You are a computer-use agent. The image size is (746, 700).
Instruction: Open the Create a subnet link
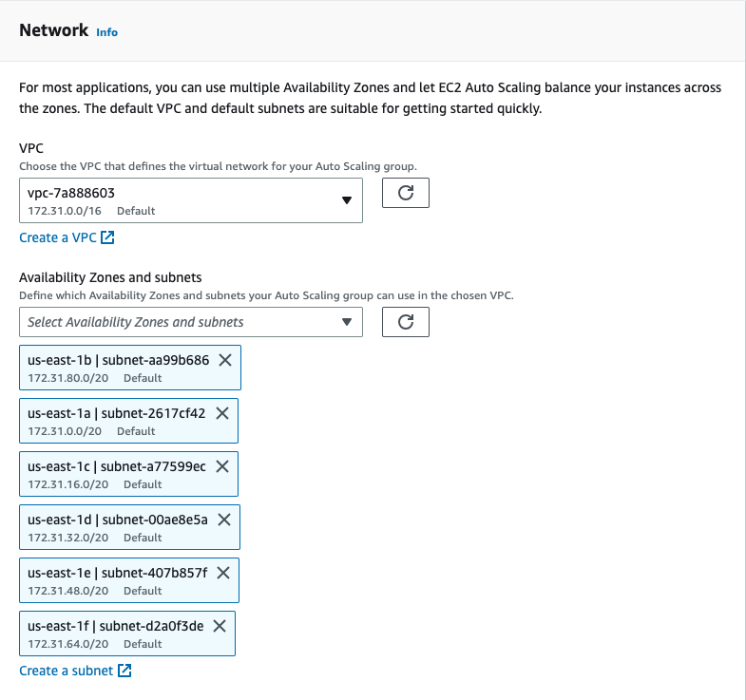[x=67, y=671]
